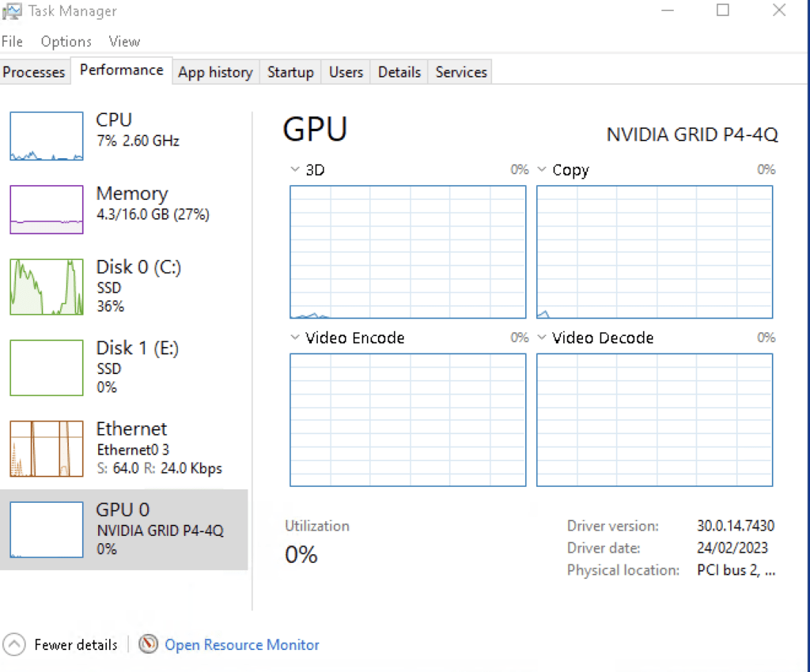Open the Startup tab
The image size is (810, 672).
290,72
